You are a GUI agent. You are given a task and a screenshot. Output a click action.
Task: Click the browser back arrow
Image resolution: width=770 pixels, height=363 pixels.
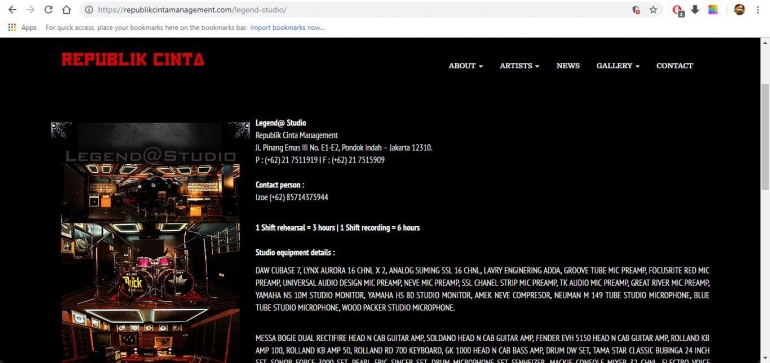[x=12, y=10]
